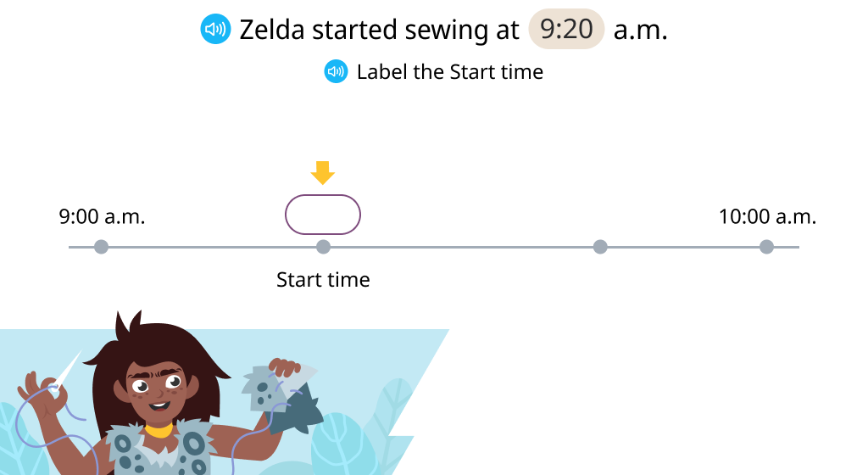
Task: Select the 9:00 a.m. timeline dot
Action: [x=102, y=247]
